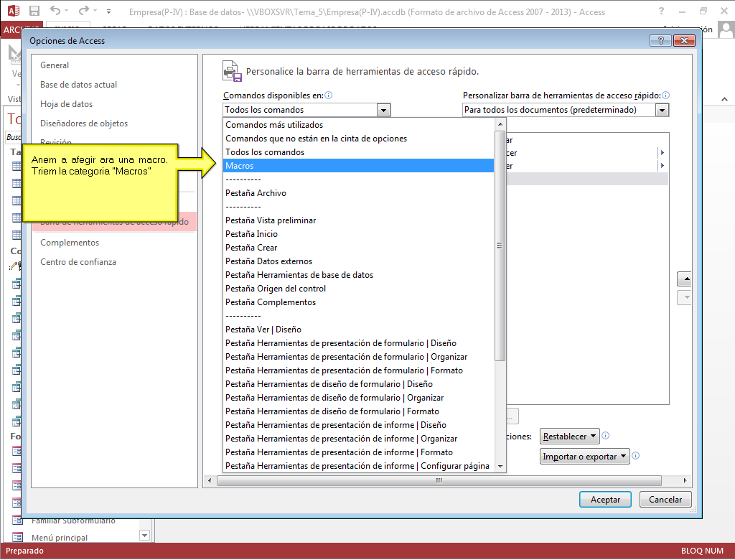This screenshot has width=735, height=560.
Task: Click the Access help question mark in the main title bar
Action: (661, 11)
